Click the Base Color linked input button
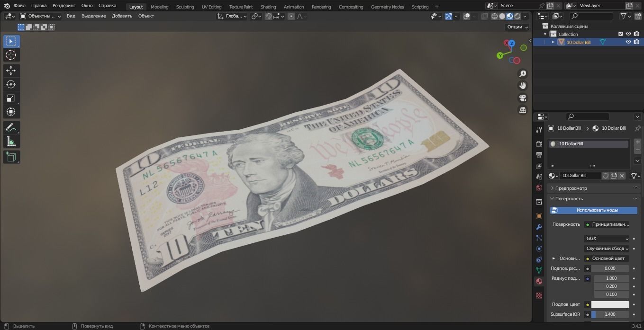The width and height of the screenshot is (644, 330). (607, 259)
